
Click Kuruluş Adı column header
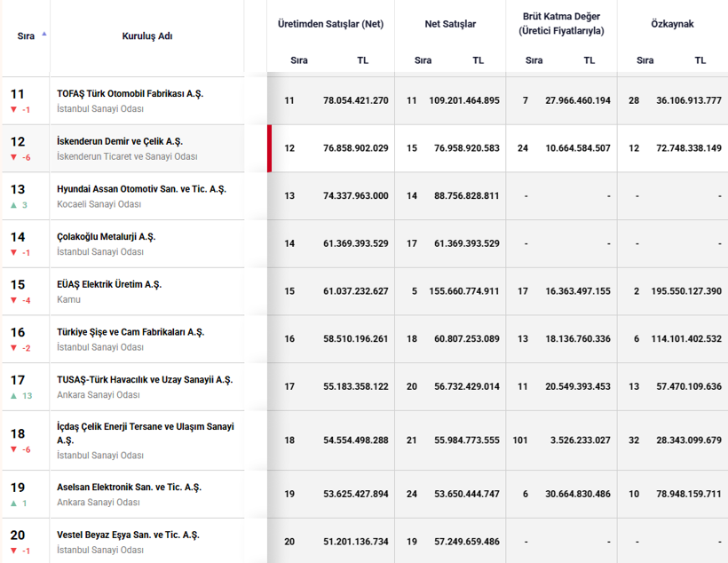147,36
